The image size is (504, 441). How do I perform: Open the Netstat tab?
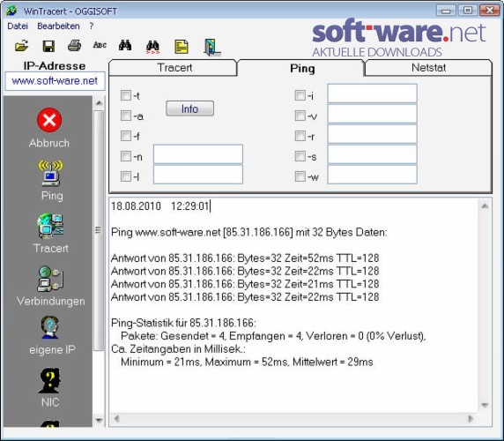(x=428, y=68)
